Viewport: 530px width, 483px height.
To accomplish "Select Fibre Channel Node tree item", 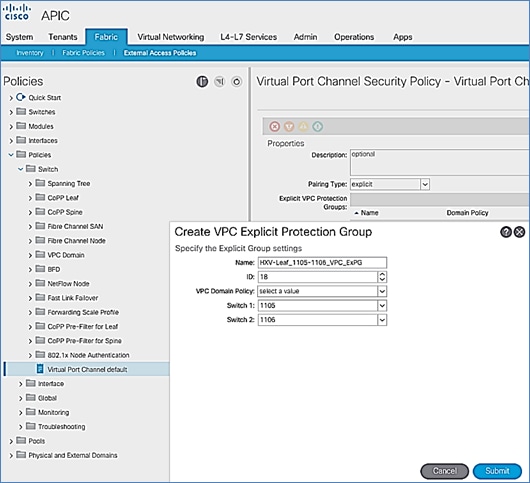I will click(76, 241).
